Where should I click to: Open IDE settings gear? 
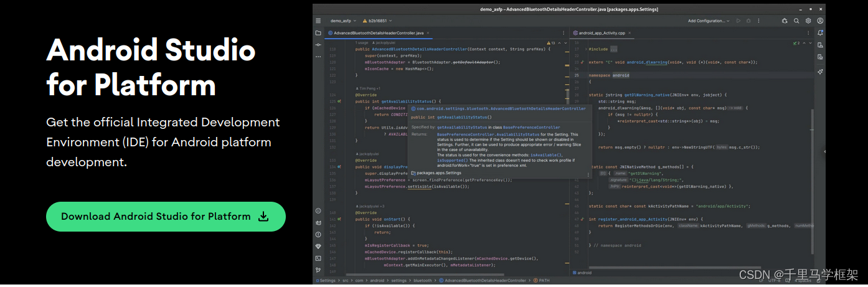808,21
